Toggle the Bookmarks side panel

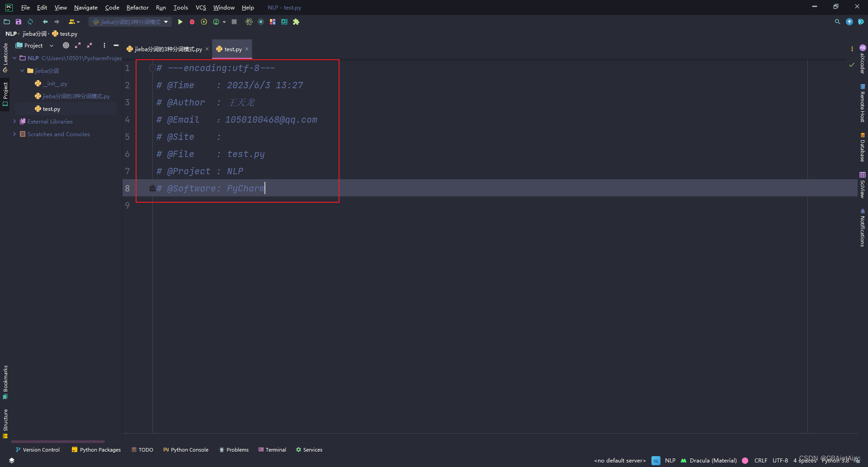(5, 382)
